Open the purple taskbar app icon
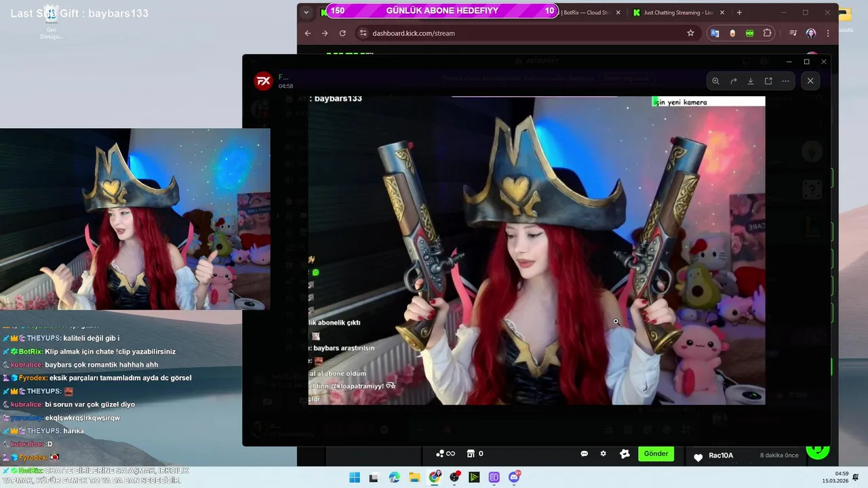Viewport: 868px width, 488px height. (x=494, y=477)
